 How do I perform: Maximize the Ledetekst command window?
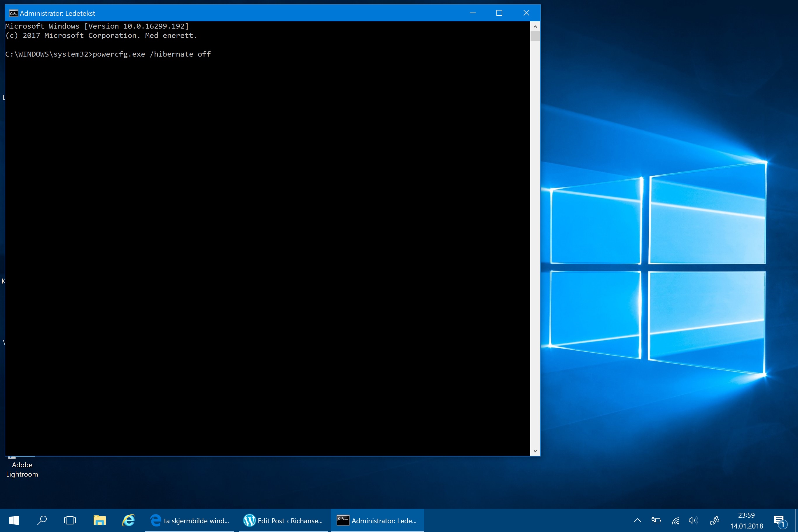[499, 13]
